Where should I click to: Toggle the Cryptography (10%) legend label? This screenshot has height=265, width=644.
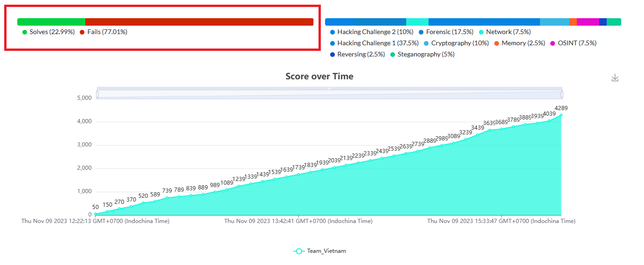click(460, 43)
